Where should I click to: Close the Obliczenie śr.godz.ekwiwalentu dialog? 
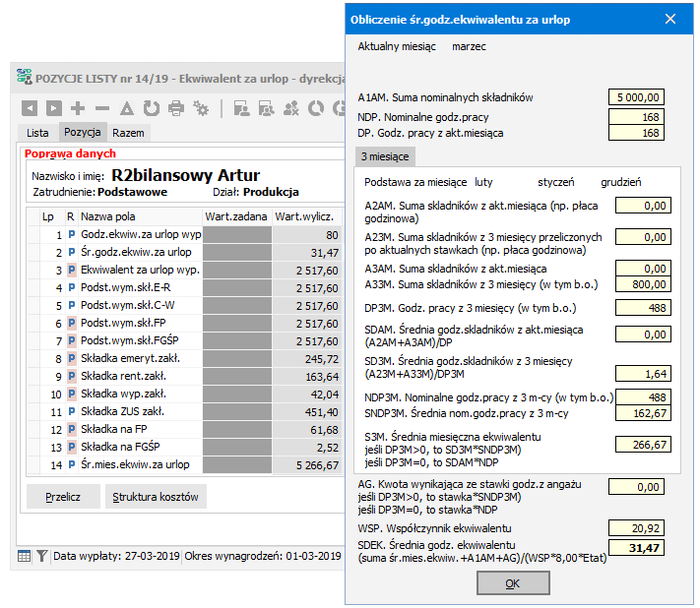point(670,19)
